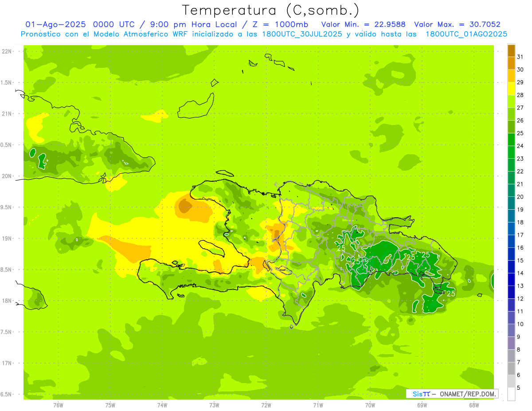Viewport: 532px width, 411px height.
Task: Click the "Valor Max. = 30.7052" value
Action: tap(457, 24)
